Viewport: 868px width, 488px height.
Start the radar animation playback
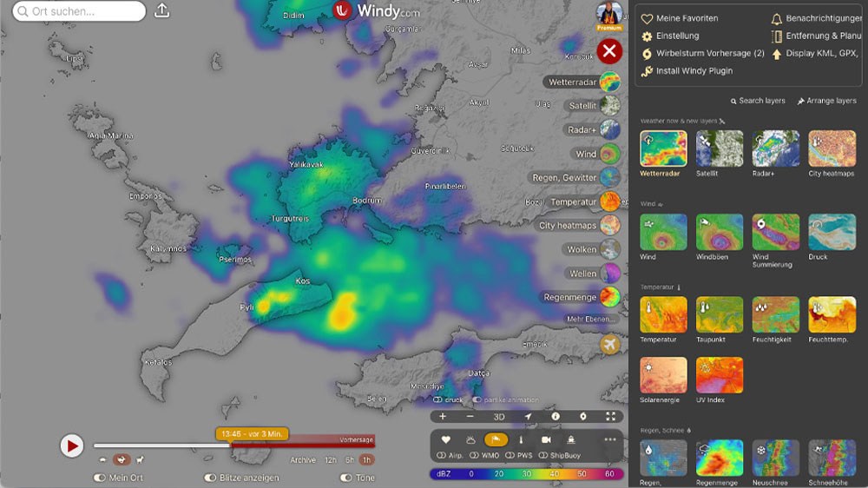[71, 445]
